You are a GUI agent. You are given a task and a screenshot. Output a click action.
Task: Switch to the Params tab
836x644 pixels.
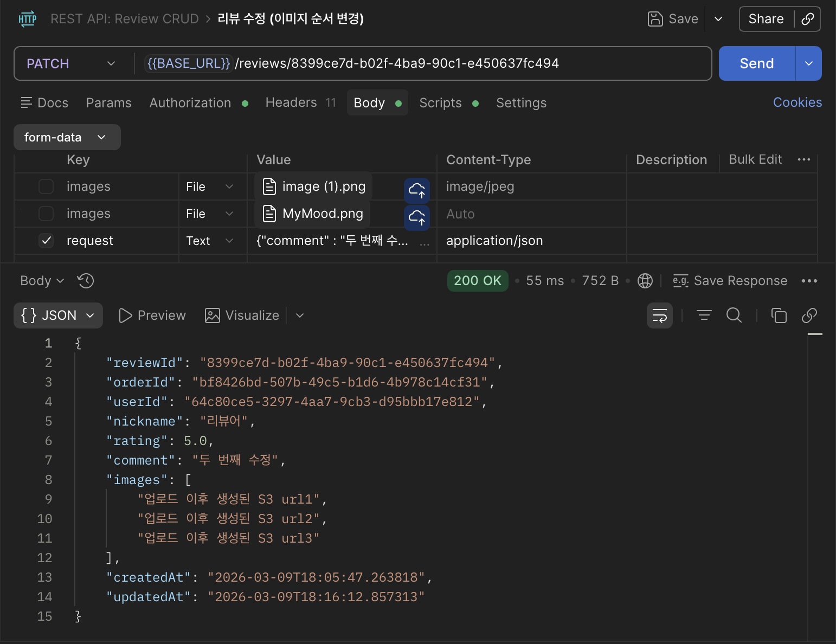pos(109,103)
